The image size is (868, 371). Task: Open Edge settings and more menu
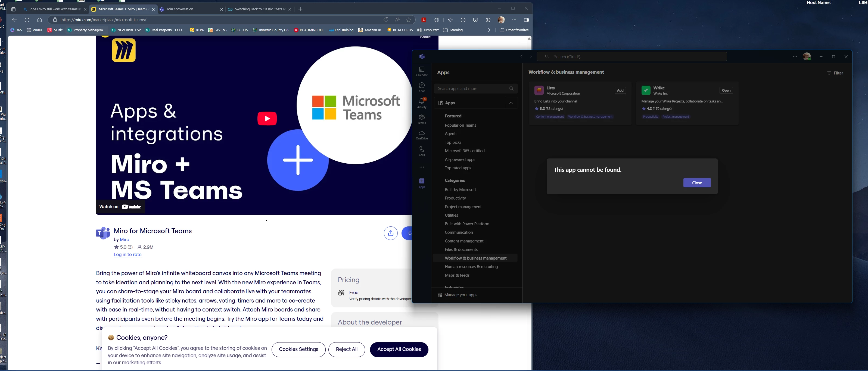(514, 20)
